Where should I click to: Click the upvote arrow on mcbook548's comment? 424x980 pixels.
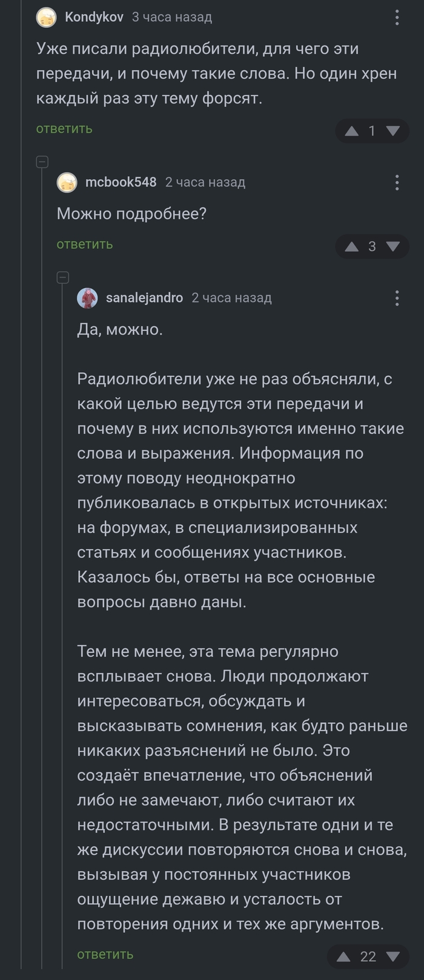[x=350, y=246]
